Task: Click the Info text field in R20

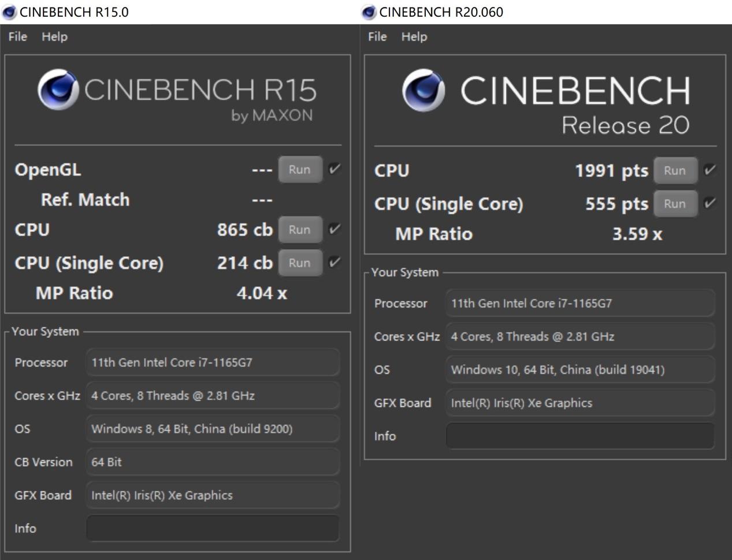Action: pyautogui.click(x=580, y=436)
